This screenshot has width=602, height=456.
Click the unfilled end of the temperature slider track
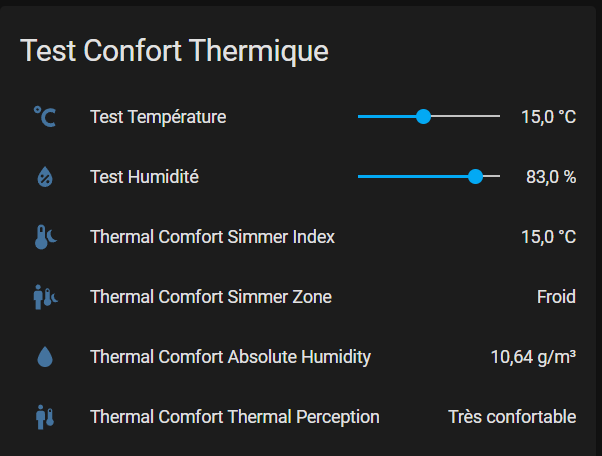pos(465,116)
